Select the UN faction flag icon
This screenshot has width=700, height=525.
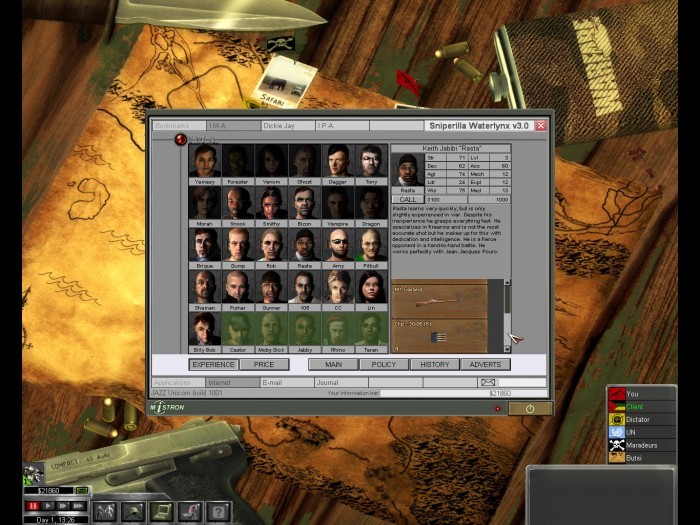pos(617,432)
